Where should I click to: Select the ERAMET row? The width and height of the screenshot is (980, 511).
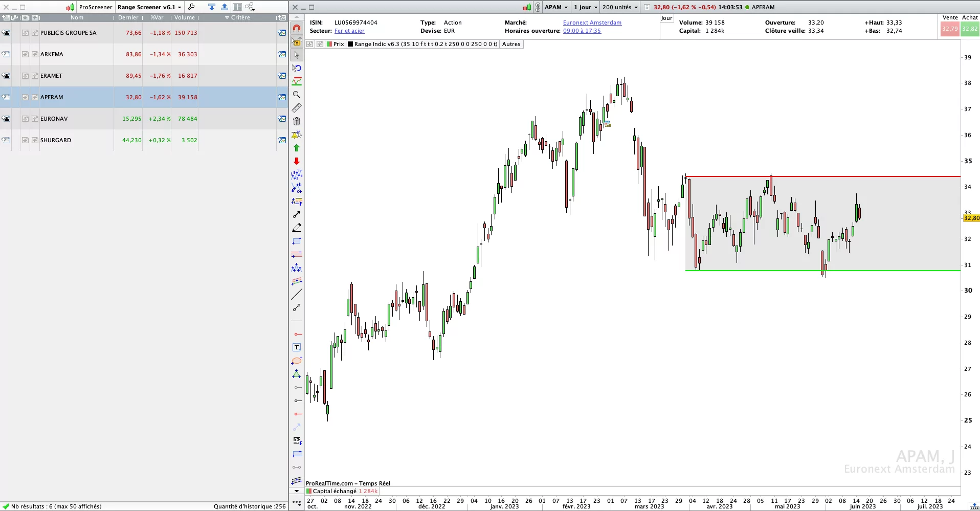tap(144, 76)
